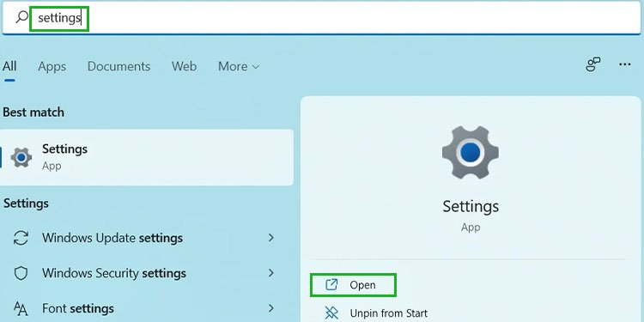Open the Settings app best match result
Viewport: 644px width, 322px height.
147,157
